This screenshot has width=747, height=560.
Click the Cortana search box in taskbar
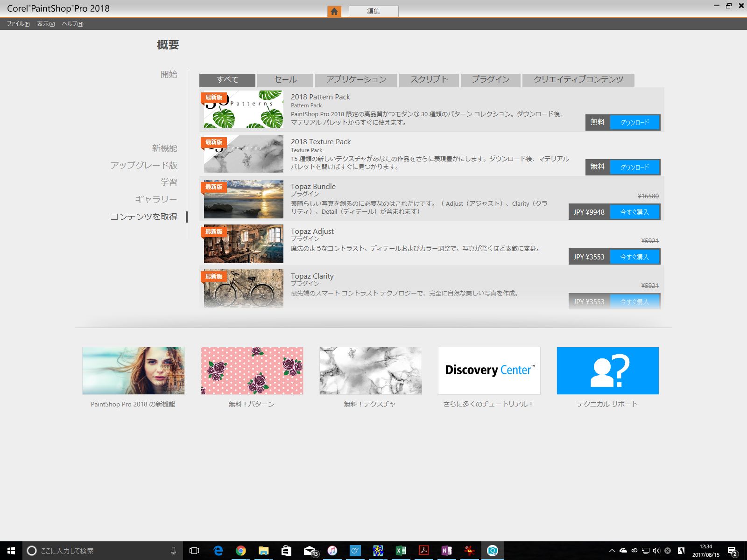click(103, 551)
